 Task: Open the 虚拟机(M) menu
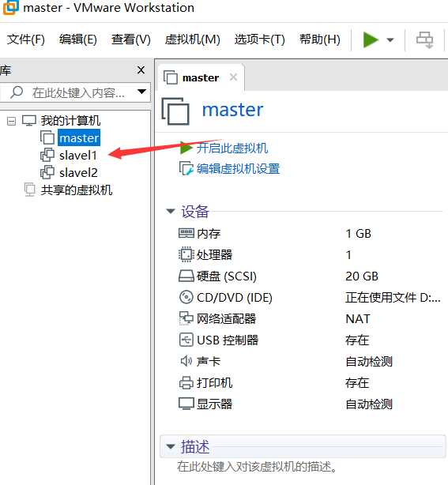tap(193, 39)
